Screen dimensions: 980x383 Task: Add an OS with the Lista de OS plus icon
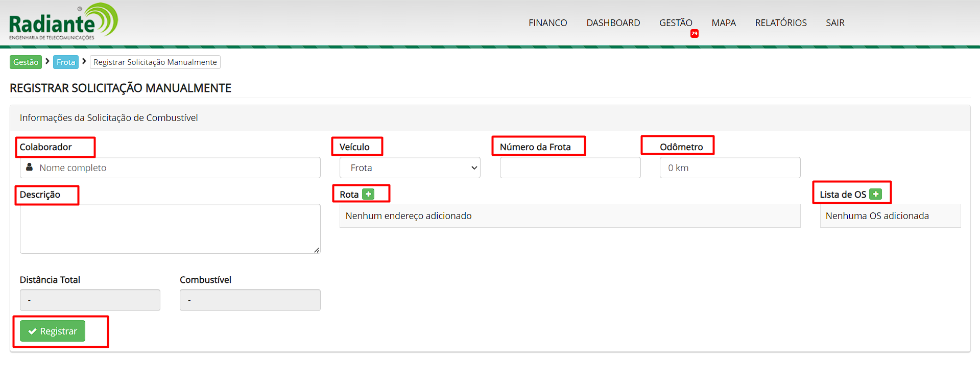(875, 194)
